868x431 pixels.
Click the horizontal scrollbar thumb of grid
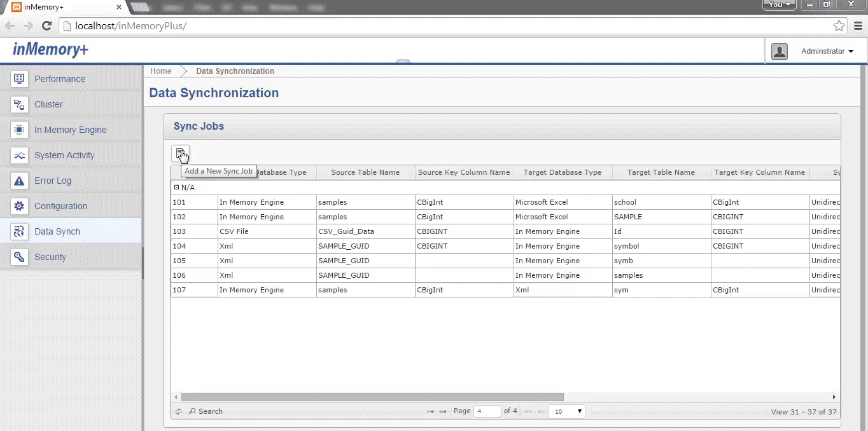[x=372, y=397]
